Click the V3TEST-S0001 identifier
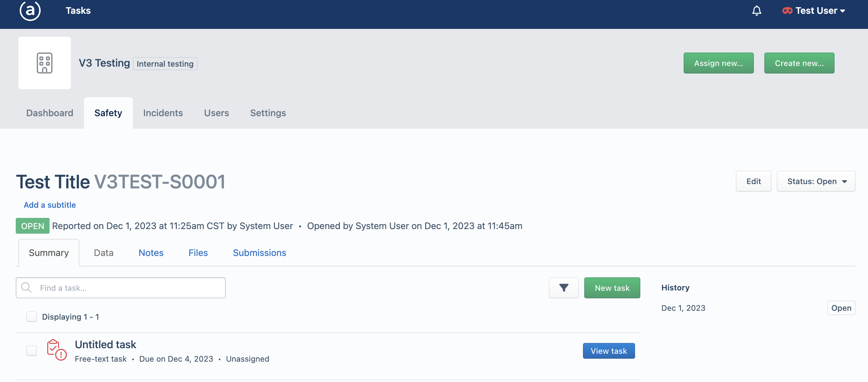 (x=160, y=182)
